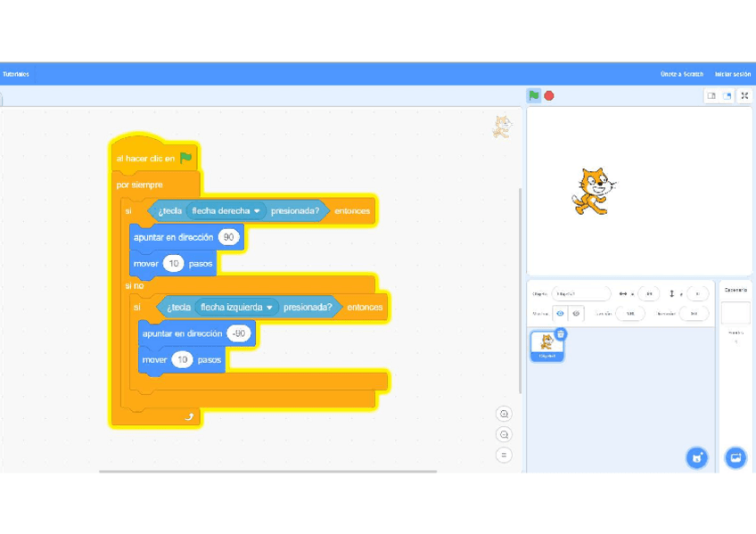Screen dimensions: 756x534
Task: Click the green flag to run the project
Action: pos(534,95)
